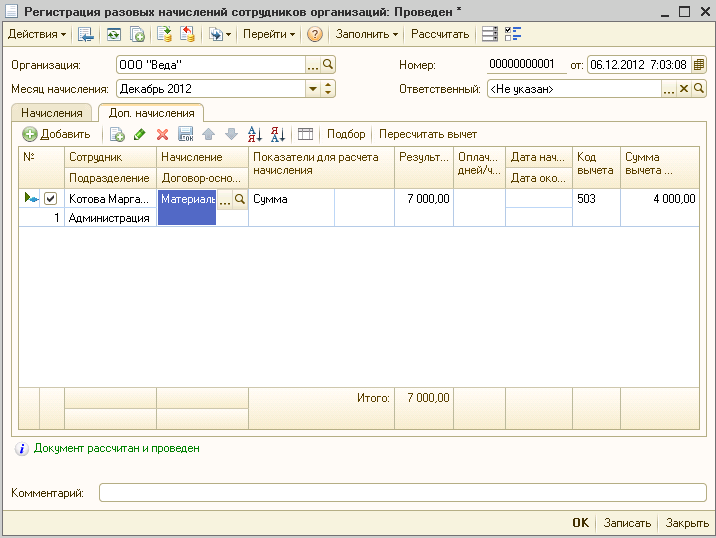Screen dimensions: 716x538
Task: Click the Записать button
Action: coord(627,523)
